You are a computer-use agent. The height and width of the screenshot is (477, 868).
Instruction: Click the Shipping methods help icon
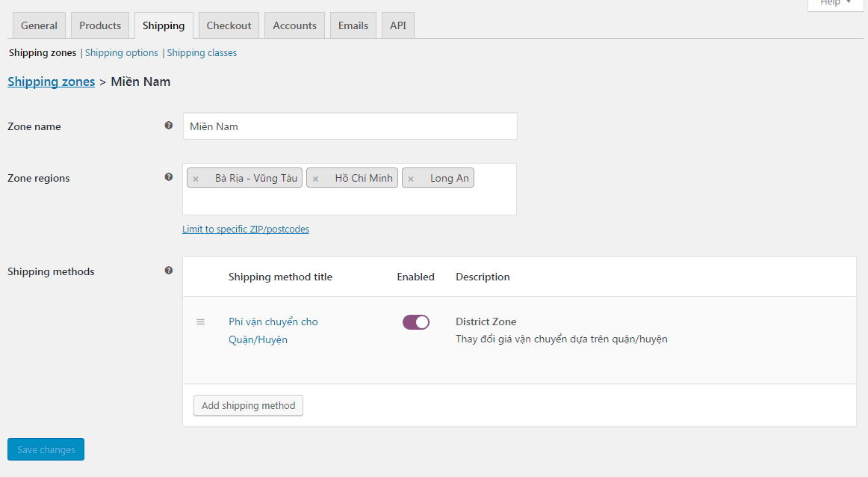(169, 271)
